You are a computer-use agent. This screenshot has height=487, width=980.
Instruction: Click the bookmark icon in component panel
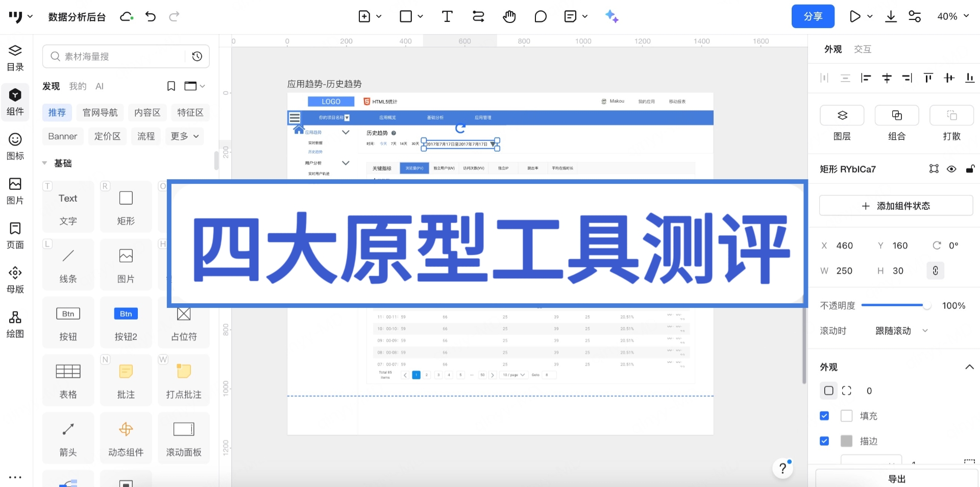tap(171, 86)
